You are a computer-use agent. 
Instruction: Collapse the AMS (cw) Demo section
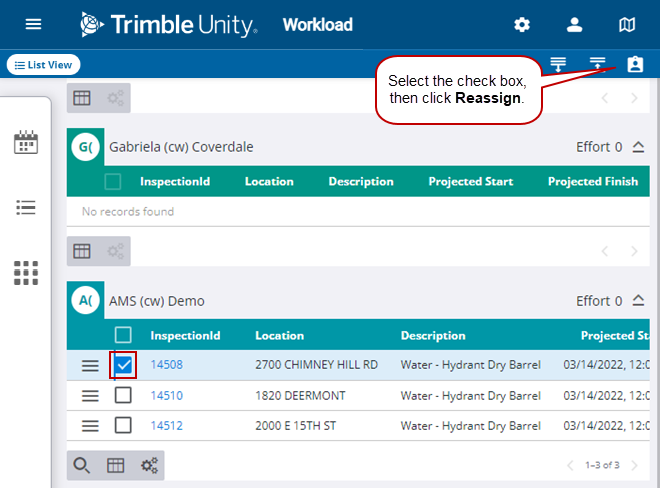638,301
